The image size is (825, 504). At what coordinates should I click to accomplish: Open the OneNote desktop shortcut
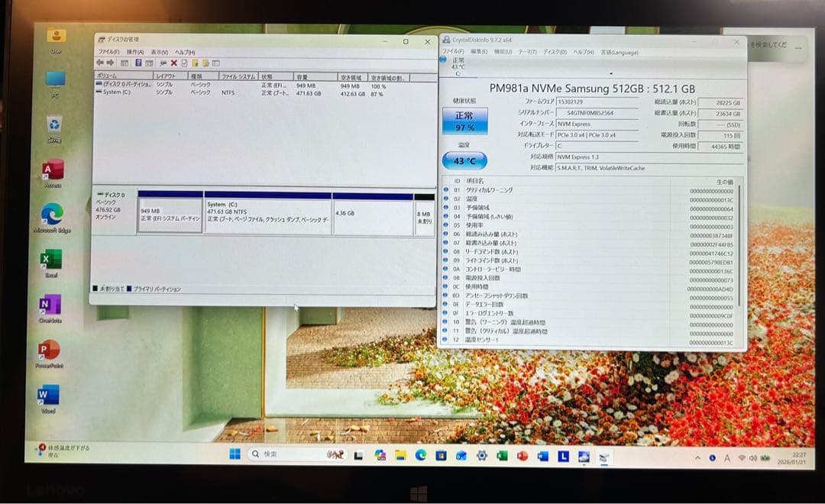point(50,305)
